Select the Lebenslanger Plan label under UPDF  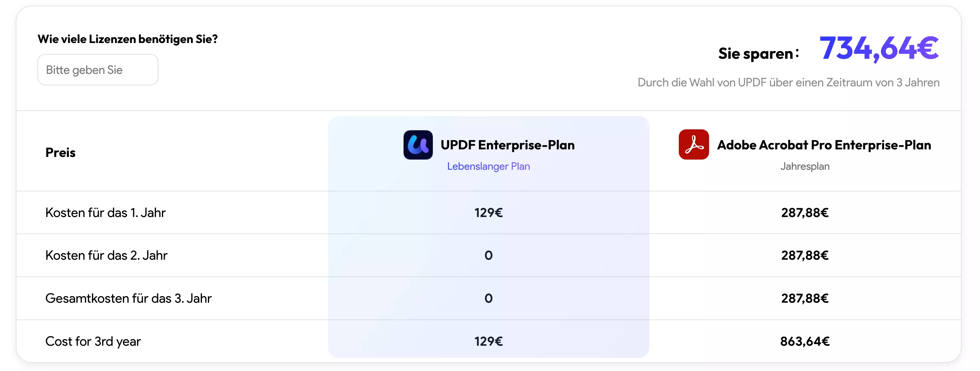[x=488, y=166]
